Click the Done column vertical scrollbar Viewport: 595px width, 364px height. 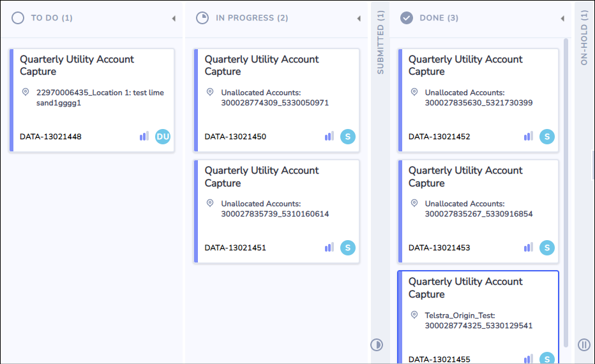pyautogui.click(x=566, y=192)
